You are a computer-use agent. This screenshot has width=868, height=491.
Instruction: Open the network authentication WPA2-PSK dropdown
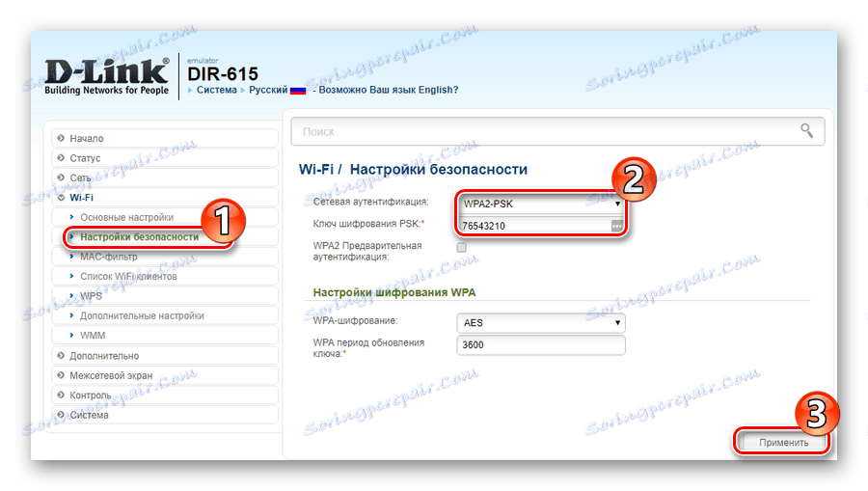point(541,204)
